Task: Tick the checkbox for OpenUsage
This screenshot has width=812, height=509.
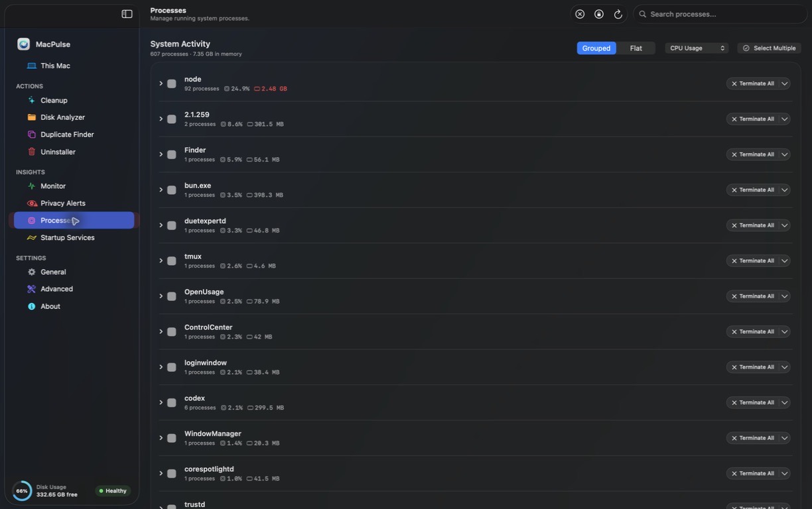Action: coord(171,296)
